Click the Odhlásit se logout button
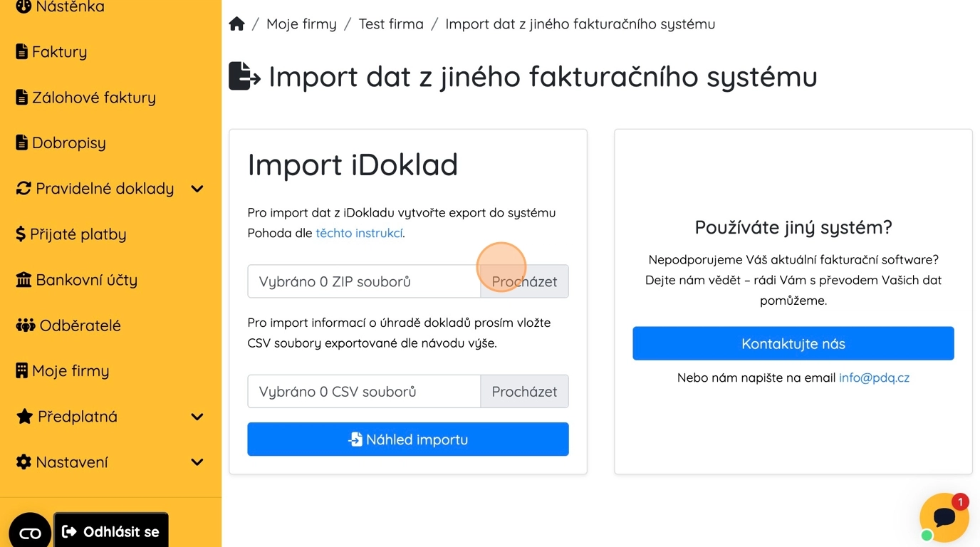 tap(111, 531)
